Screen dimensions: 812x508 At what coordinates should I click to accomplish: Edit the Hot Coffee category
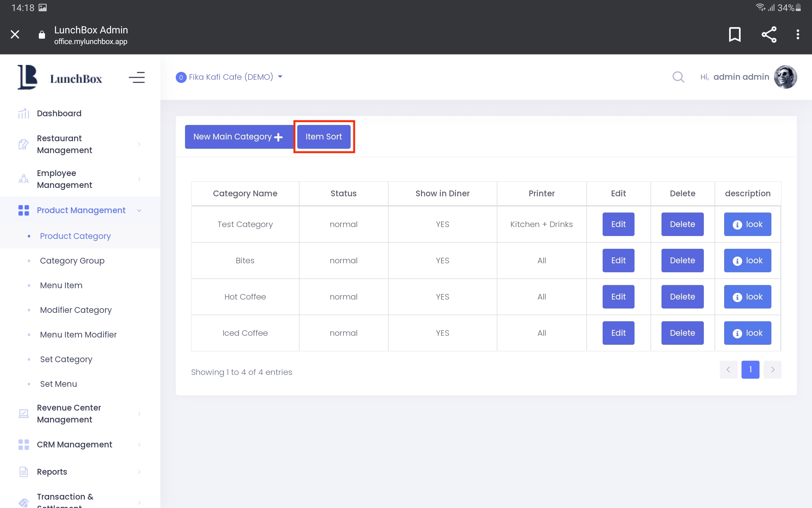tap(618, 297)
